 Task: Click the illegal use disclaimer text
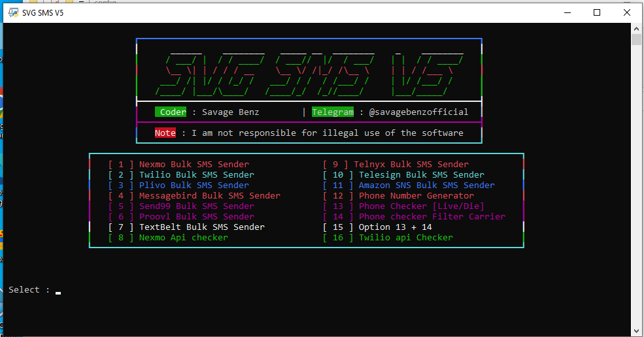click(327, 133)
